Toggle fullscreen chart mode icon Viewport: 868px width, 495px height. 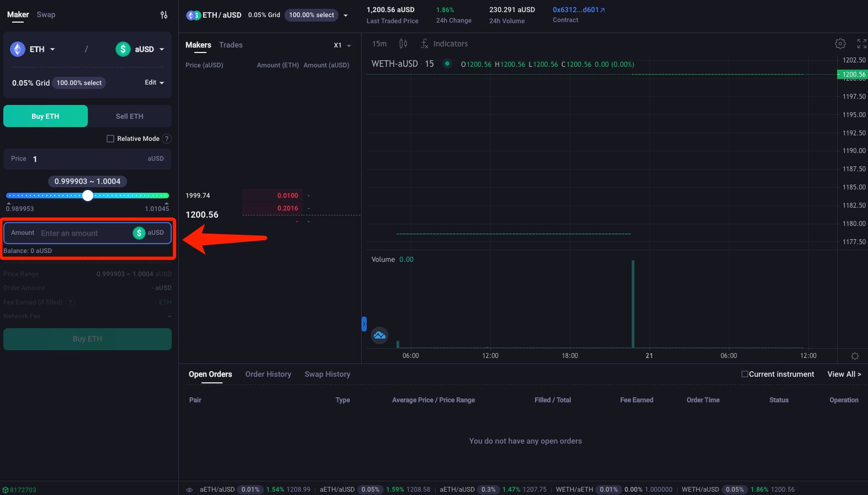pyautogui.click(x=861, y=44)
